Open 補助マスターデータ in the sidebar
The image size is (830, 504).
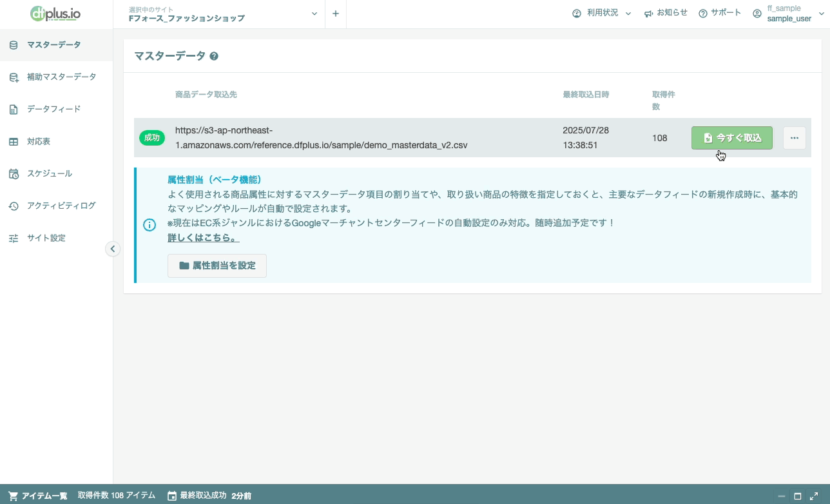point(56,77)
